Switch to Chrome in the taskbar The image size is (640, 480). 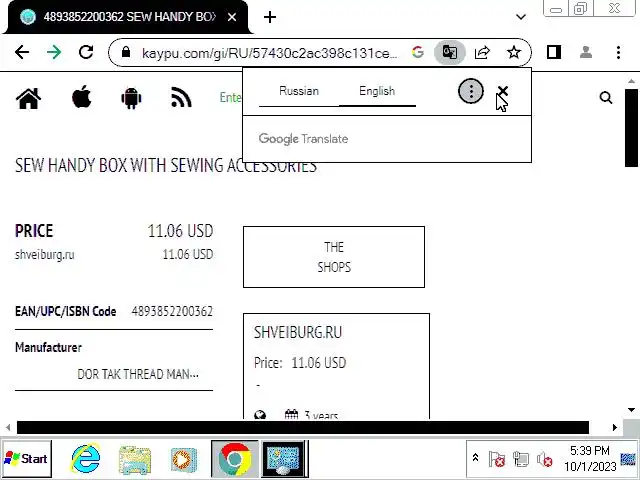point(235,459)
